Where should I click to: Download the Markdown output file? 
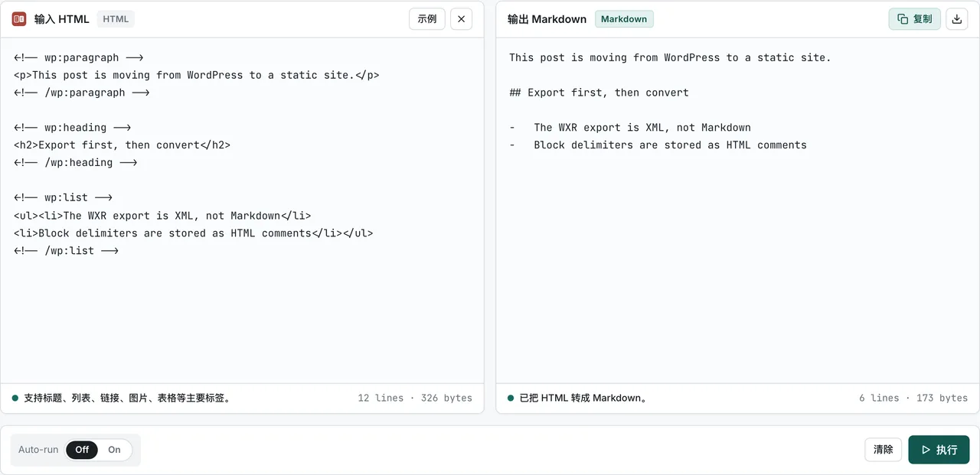[957, 19]
